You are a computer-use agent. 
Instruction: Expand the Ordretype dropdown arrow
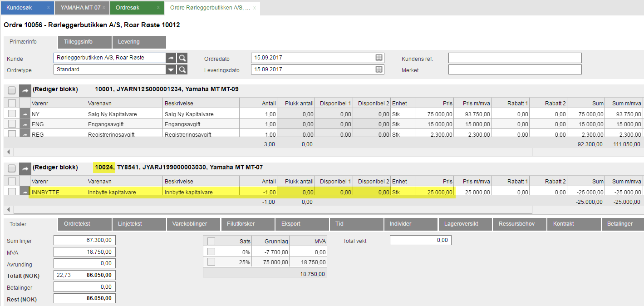pos(171,69)
